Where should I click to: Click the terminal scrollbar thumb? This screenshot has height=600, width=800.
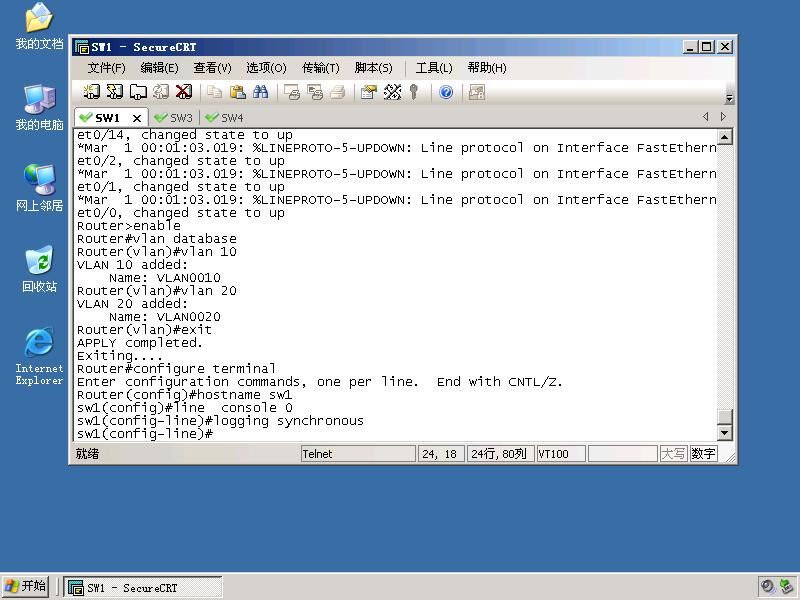point(725,416)
